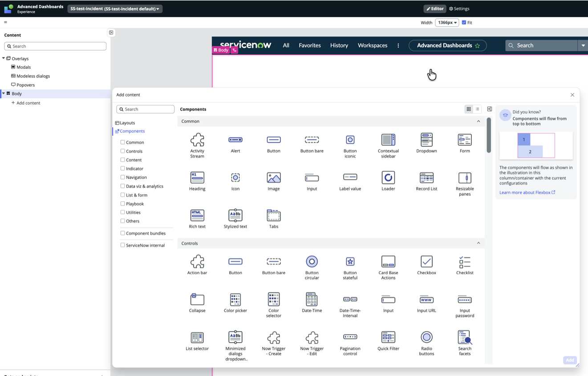Select the Card Base Actions component

(388, 267)
